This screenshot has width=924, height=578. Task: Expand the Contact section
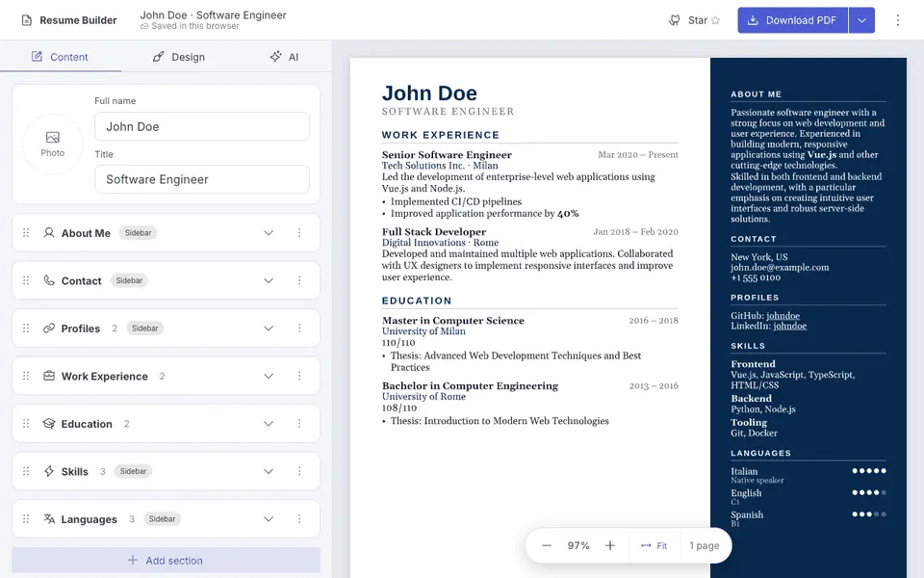(269, 280)
